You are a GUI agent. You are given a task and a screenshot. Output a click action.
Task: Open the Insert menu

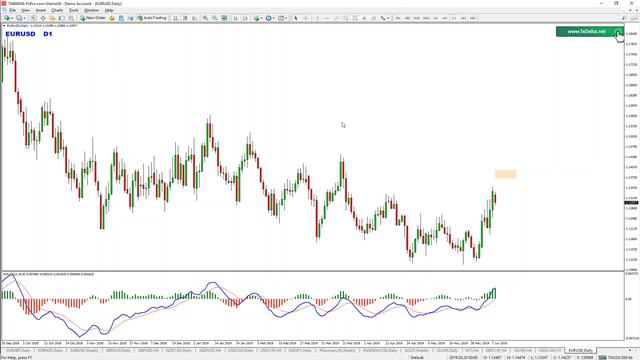point(41,10)
